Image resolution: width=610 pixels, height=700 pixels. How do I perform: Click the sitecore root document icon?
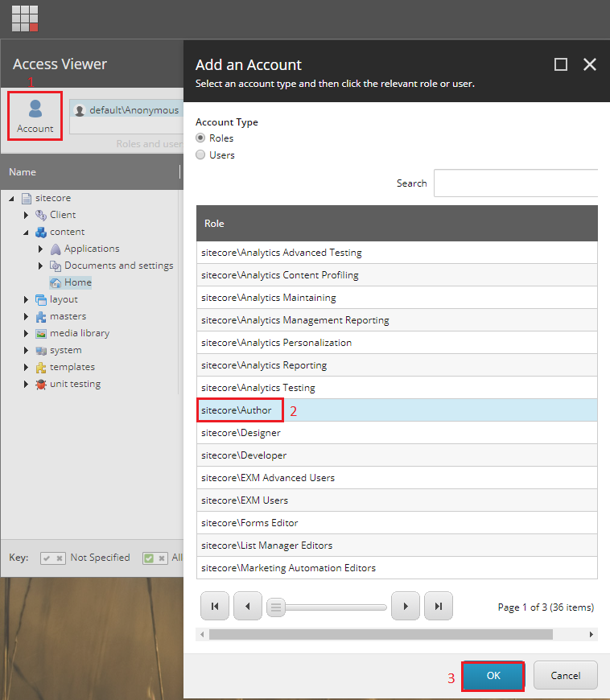pyautogui.click(x=27, y=198)
